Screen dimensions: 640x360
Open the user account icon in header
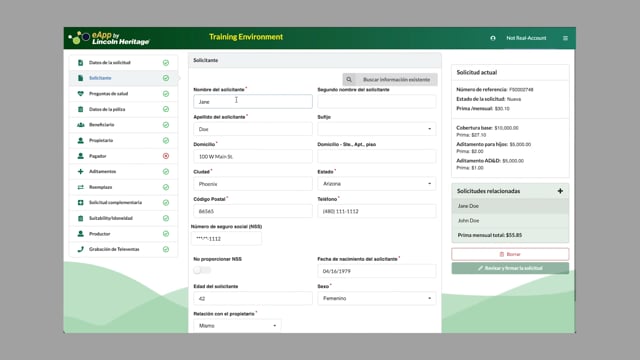pos(493,38)
